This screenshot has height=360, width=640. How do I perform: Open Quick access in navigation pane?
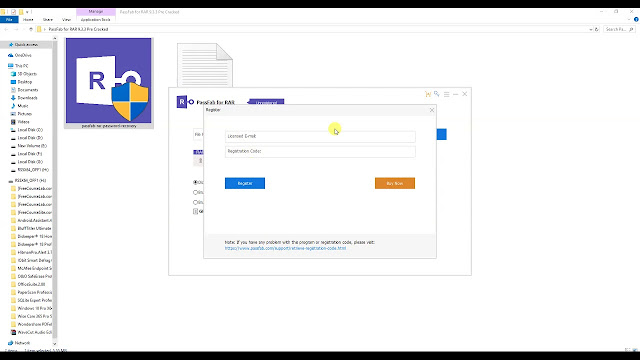[x=26, y=44]
